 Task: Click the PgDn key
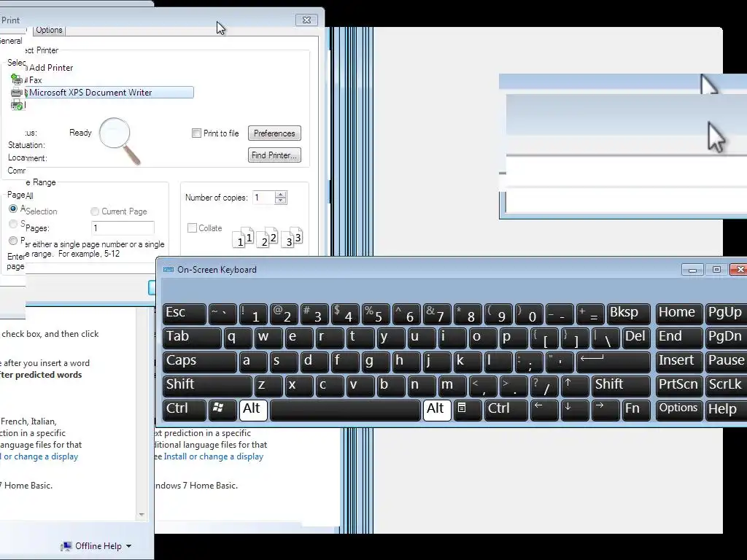point(726,338)
